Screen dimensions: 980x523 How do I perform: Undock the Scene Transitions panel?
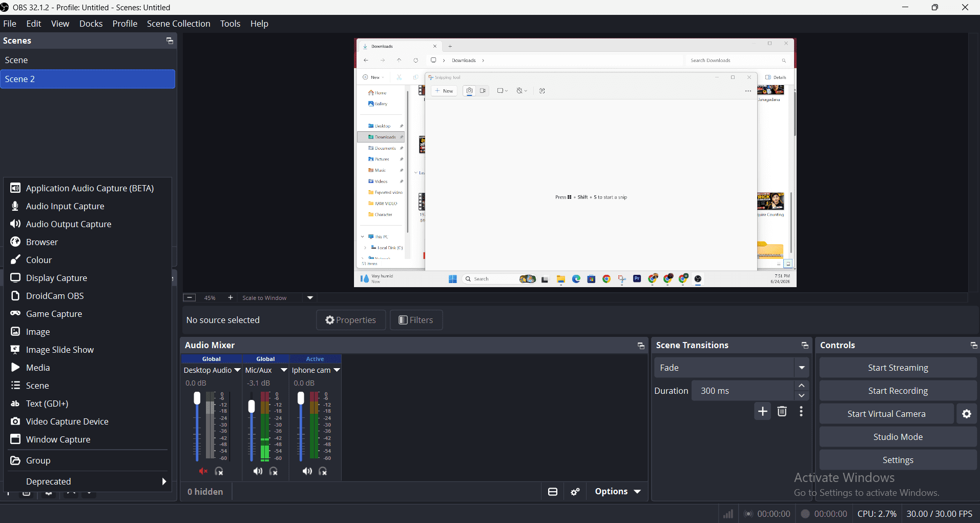[805, 346]
